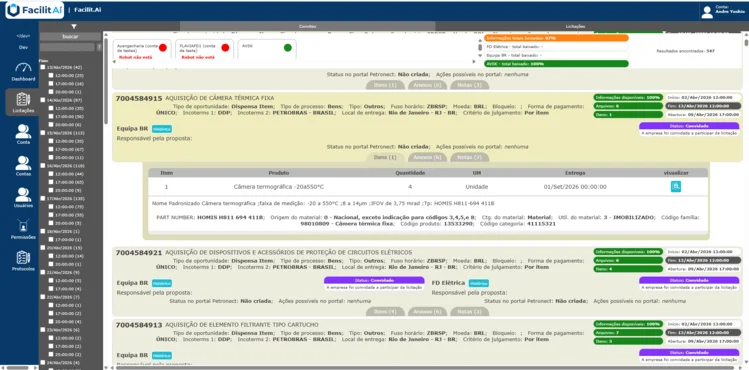Click the Arquivos: 7 pill of 7004584913
The width and height of the screenshot is (749, 370).
628,332
